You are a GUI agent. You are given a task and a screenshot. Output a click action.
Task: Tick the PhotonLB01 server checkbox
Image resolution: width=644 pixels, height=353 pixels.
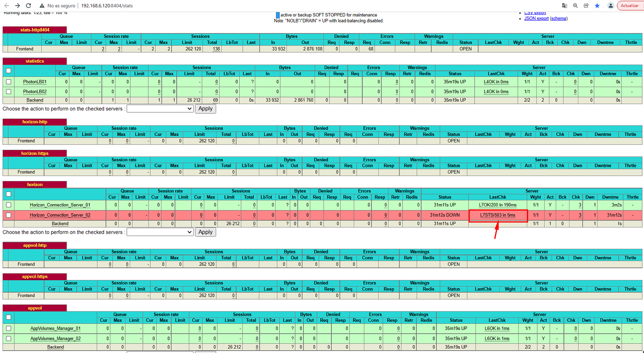8,82
